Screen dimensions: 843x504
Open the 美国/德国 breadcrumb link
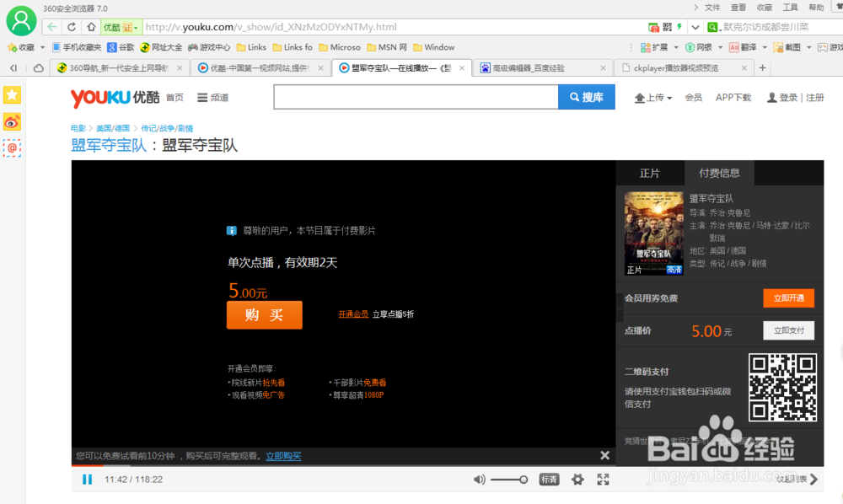tap(113, 128)
